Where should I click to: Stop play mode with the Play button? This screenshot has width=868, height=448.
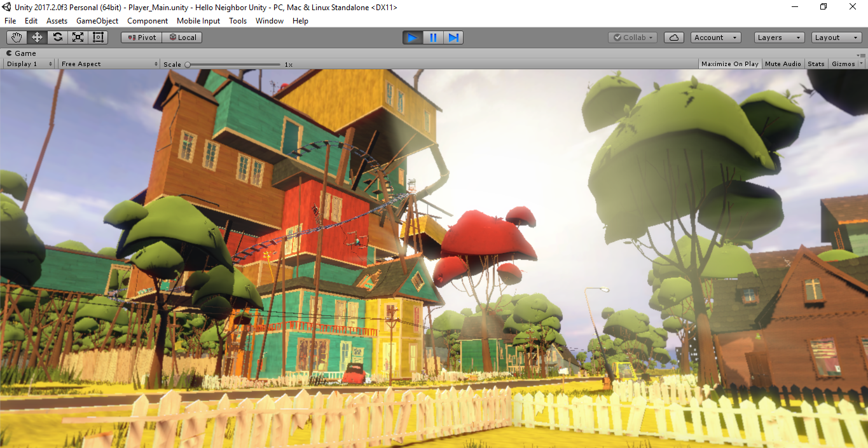413,37
